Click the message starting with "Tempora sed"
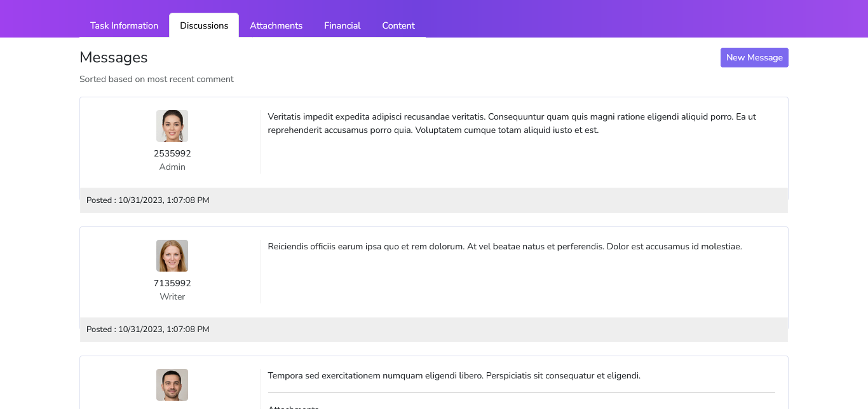The height and width of the screenshot is (409, 868). click(454, 375)
